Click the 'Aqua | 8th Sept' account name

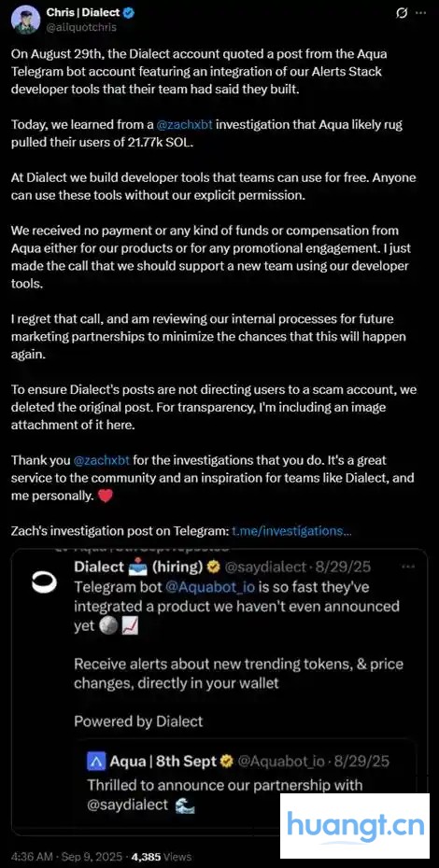coord(163,763)
